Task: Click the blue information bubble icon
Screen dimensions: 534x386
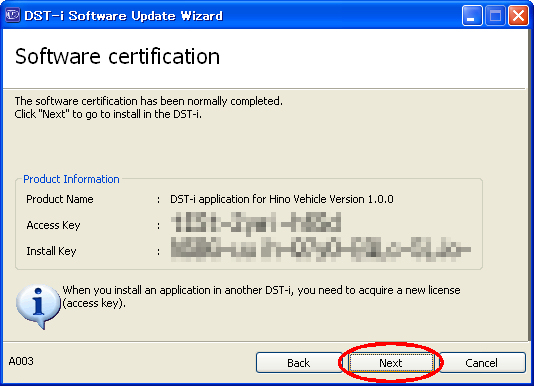Action: [x=38, y=306]
